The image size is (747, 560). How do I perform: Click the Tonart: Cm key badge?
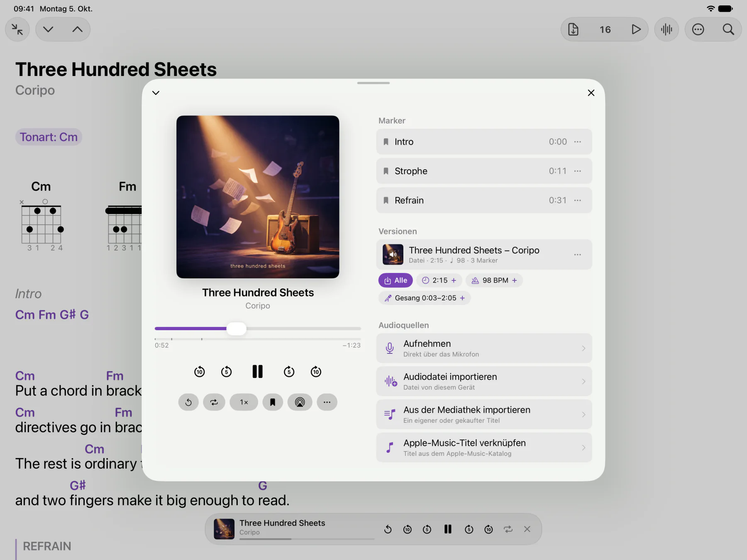click(x=49, y=137)
